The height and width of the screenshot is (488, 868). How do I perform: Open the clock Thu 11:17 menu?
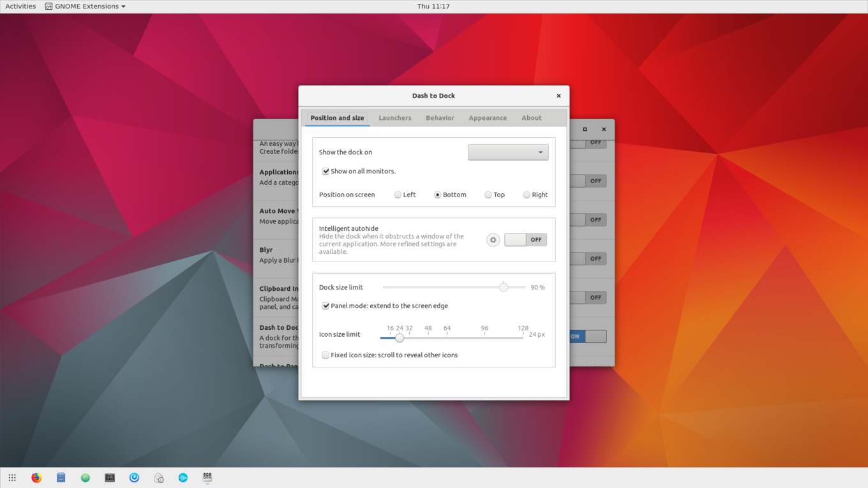(433, 6)
